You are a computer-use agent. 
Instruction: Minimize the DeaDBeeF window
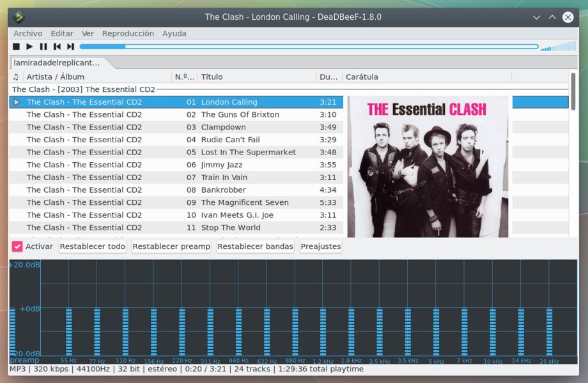point(537,17)
